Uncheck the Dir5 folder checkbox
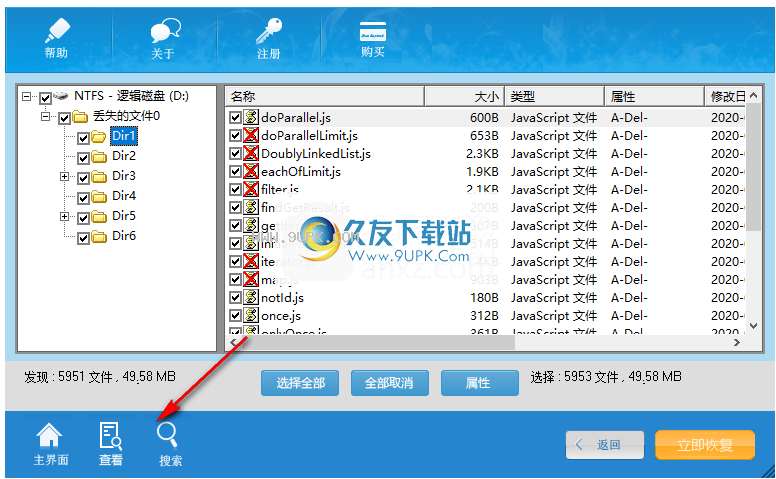Viewport: 776px width, 479px height. pos(83,217)
